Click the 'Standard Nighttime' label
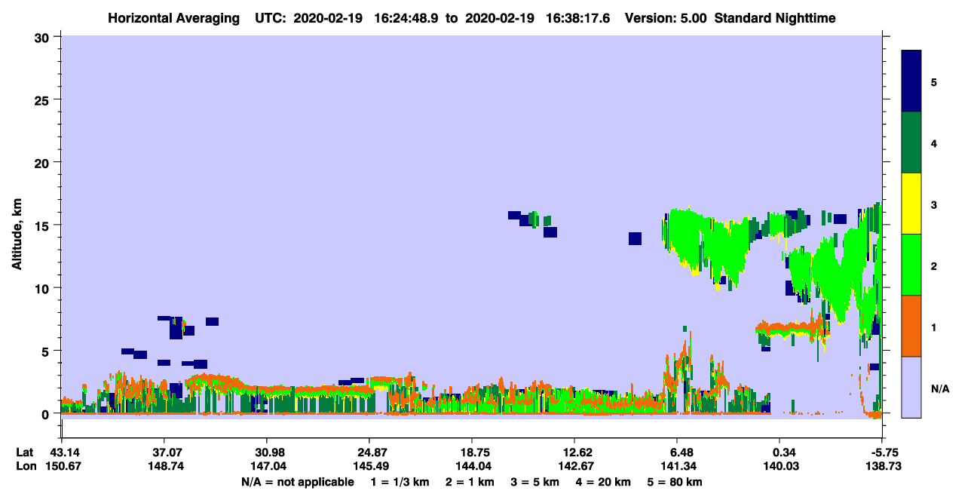The width and height of the screenshot is (980, 503). tap(776, 17)
